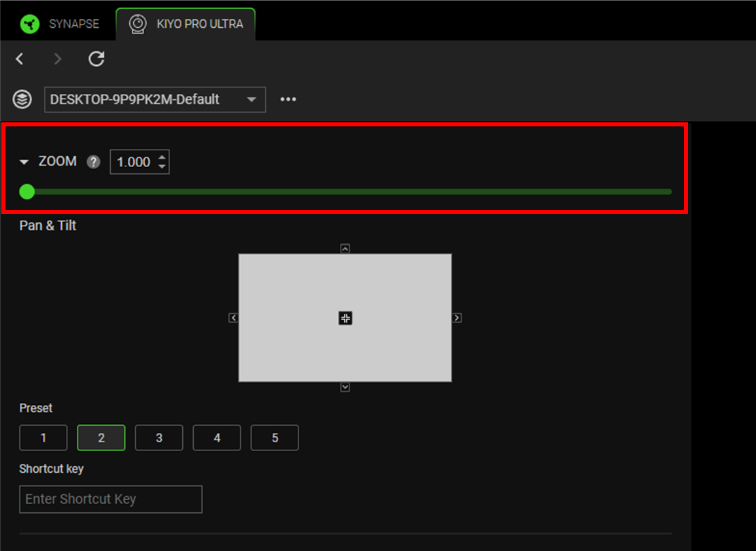Click the webcam icon on Kiyo tab
The image size is (756, 551).
pyautogui.click(x=139, y=23)
